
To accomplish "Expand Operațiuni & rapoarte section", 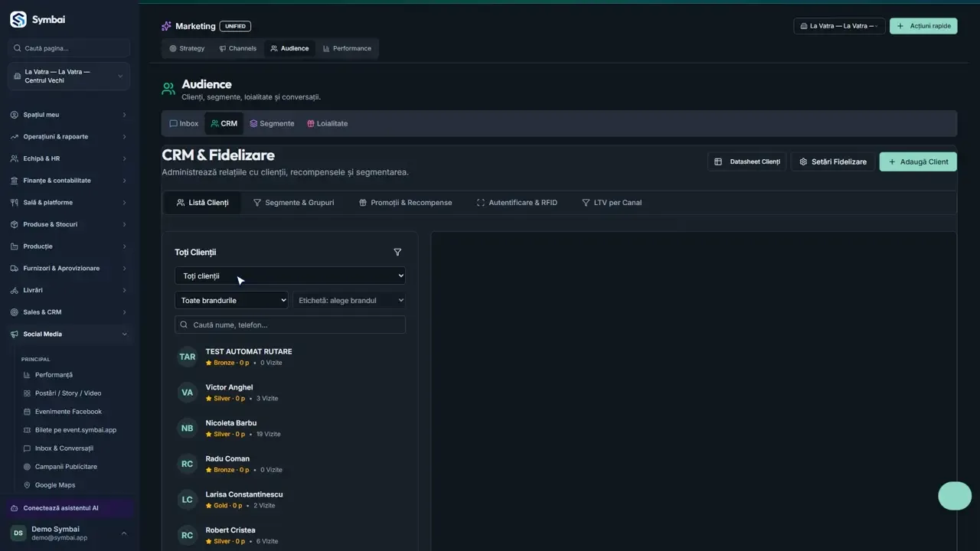I will (x=69, y=137).
